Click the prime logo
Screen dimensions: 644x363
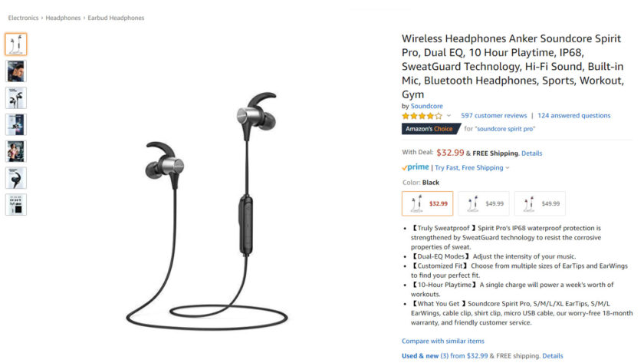pos(416,167)
